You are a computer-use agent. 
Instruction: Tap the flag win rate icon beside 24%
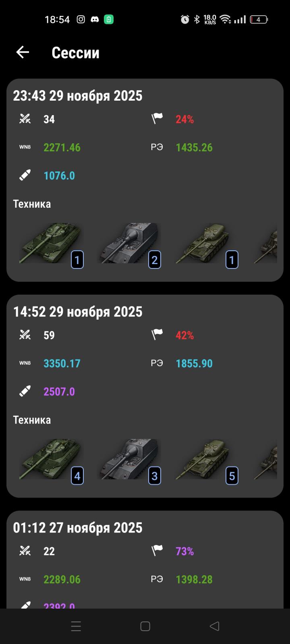[x=157, y=119]
